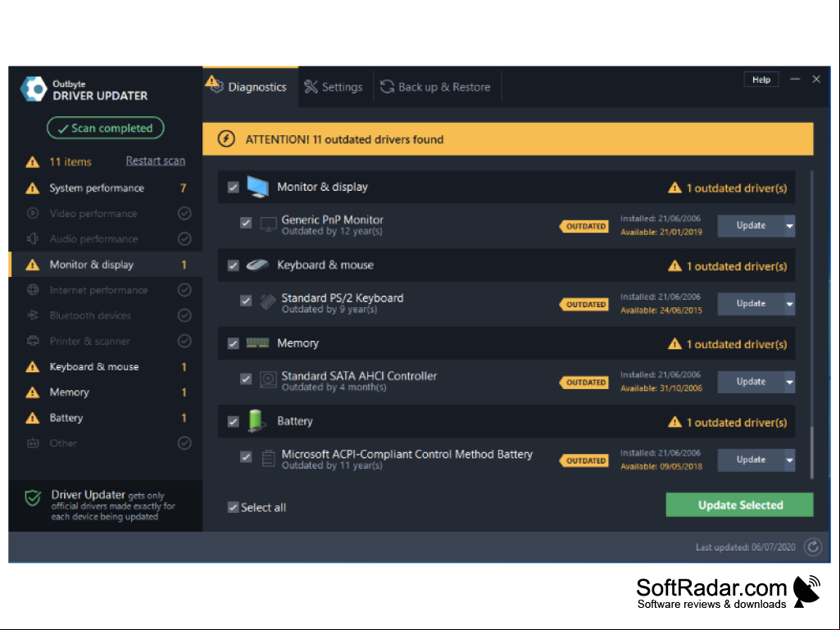The image size is (840, 630).
Task: Click the warning triangle beside 11 items
Action: (33, 161)
